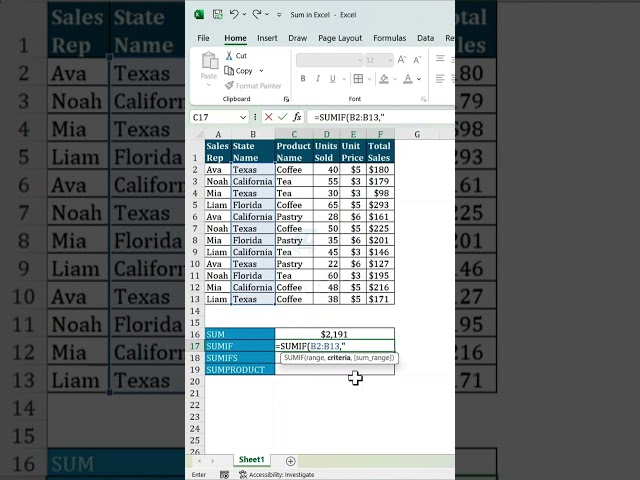Apply Font Color letter A
This screenshot has height=480, width=640.
tap(408, 78)
